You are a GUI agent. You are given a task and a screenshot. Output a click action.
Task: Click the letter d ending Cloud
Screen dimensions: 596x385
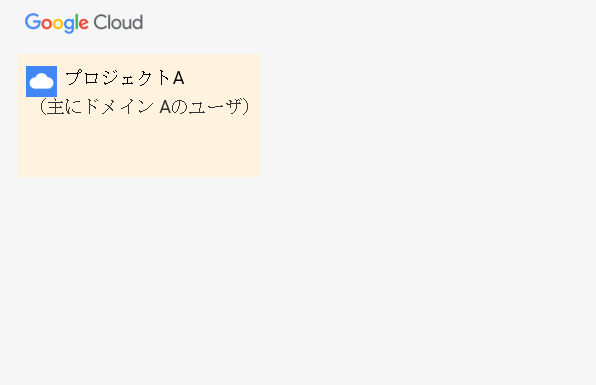pos(138,22)
